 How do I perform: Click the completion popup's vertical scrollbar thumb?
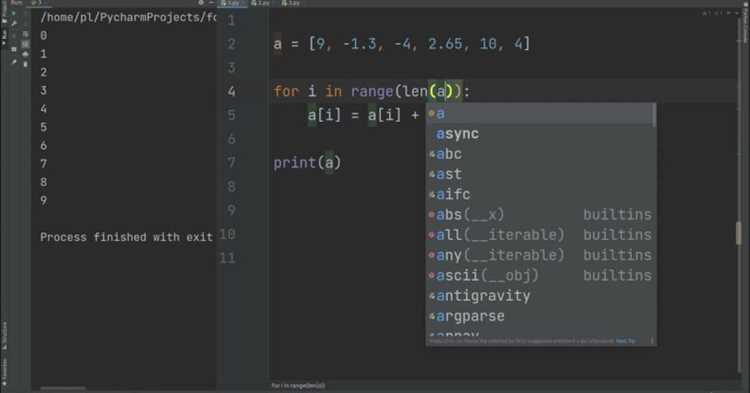tap(654, 115)
